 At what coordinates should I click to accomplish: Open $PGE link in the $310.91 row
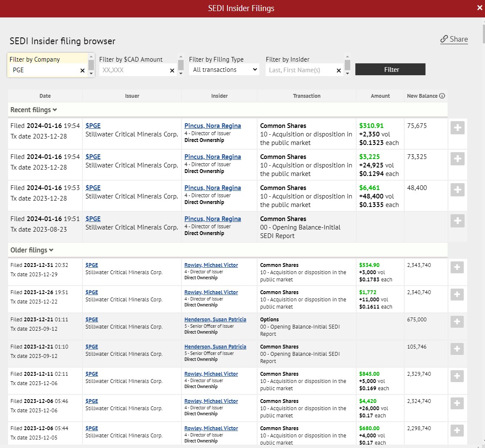point(93,126)
